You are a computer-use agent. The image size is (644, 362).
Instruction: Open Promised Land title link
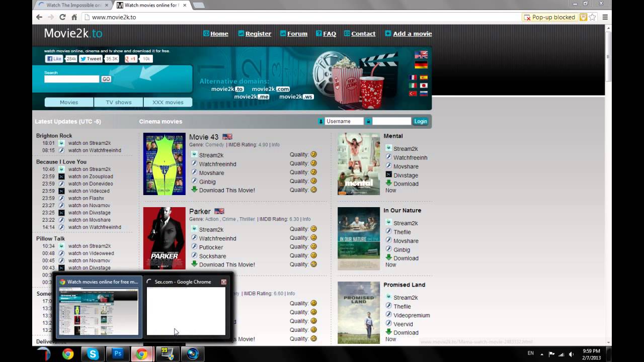tap(404, 285)
